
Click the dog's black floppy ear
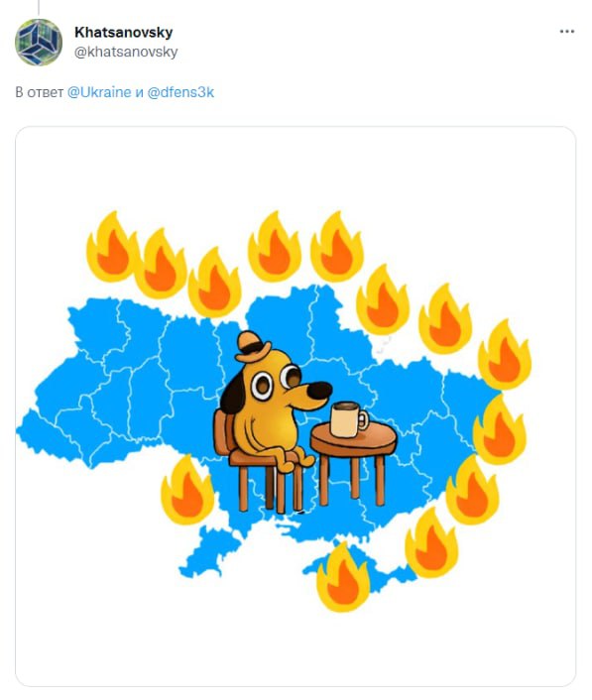tap(233, 394)
